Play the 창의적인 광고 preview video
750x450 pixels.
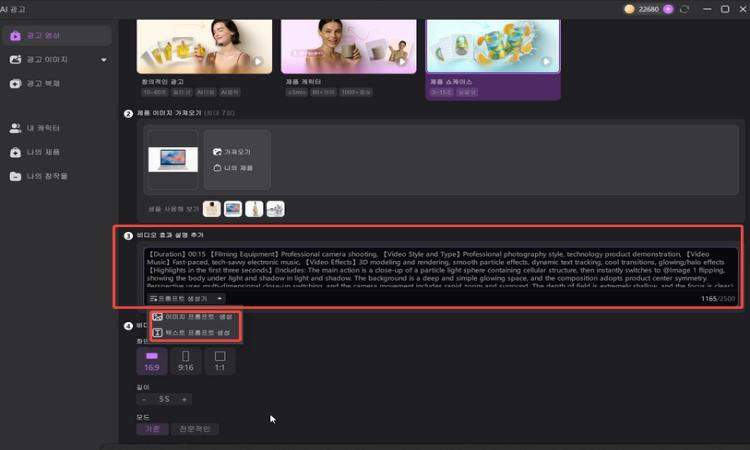258,61
